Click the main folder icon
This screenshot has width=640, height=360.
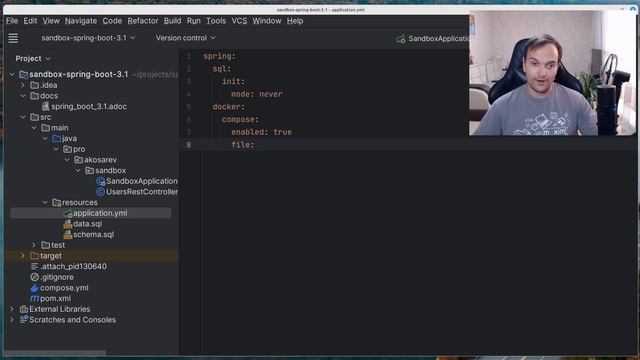pos(46,128)
